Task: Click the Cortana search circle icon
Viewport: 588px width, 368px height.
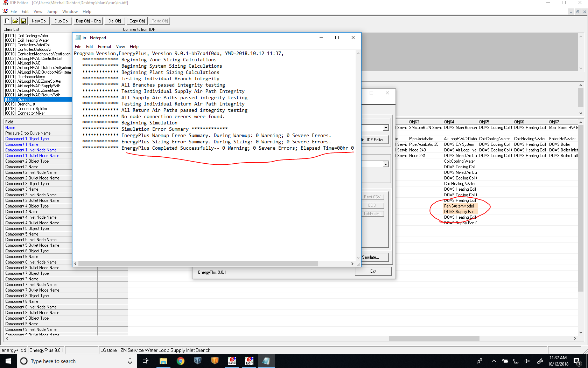Action: point(24,361)
